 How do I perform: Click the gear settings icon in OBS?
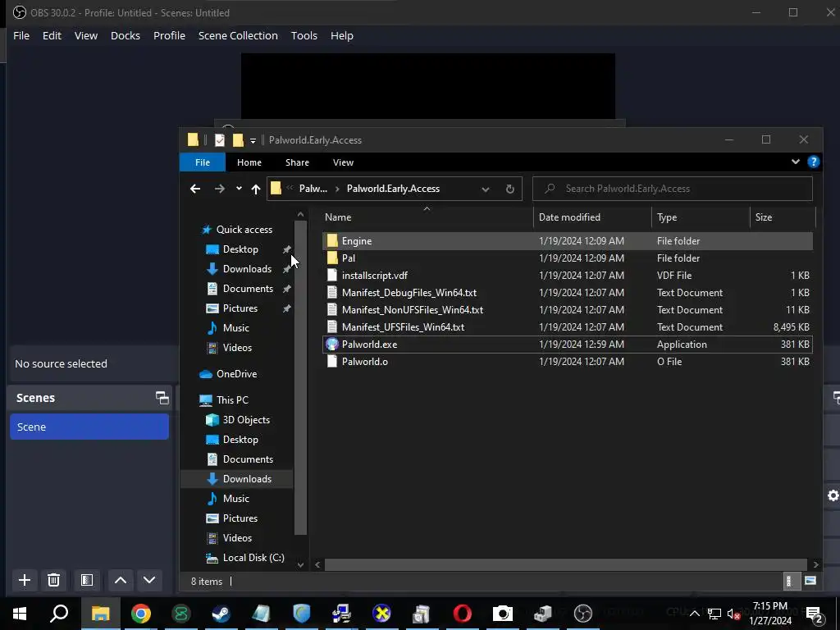pos(833,495)
